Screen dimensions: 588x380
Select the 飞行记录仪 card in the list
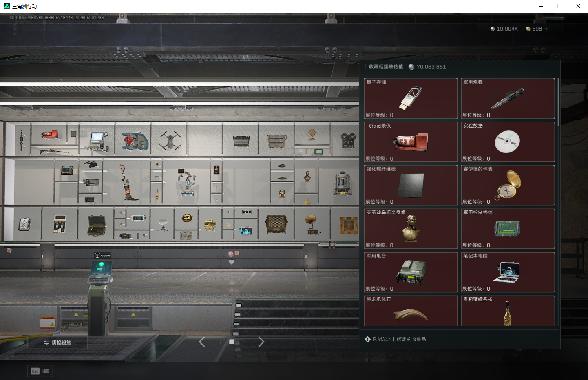[x=411, y=142]
